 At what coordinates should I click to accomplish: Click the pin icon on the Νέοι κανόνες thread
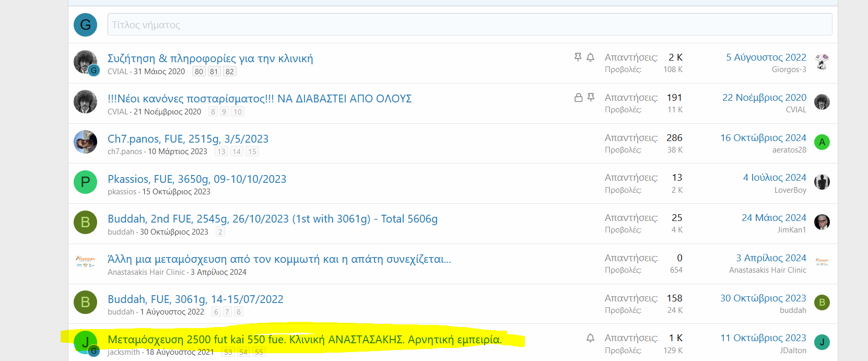coord(591,98)
